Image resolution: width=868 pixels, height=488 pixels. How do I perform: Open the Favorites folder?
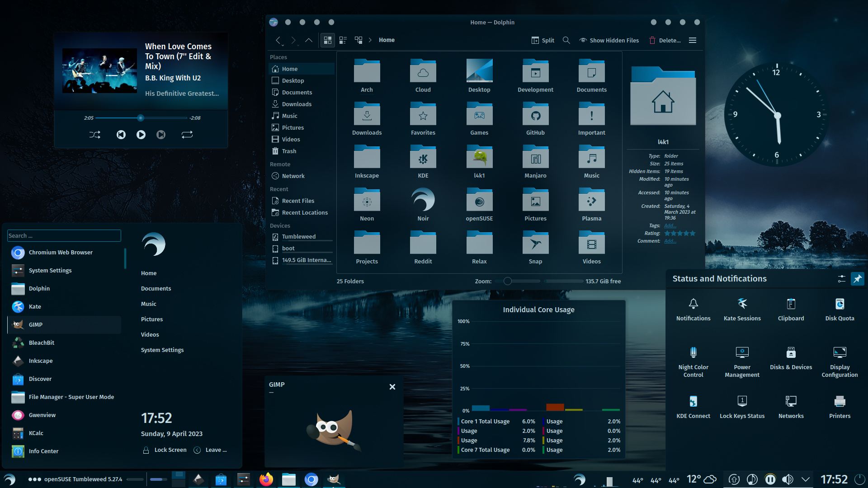tap(423, 119)
